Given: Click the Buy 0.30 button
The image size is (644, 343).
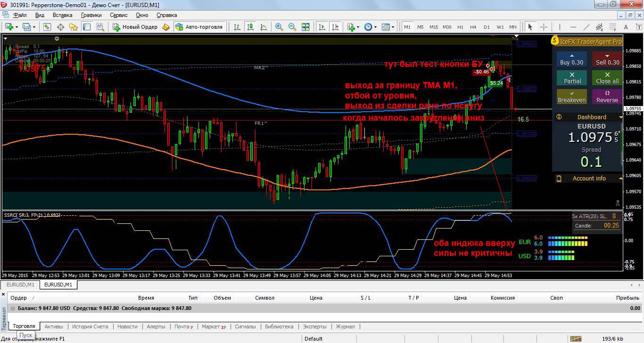Looking at the screenshot, I should (571, 59).
